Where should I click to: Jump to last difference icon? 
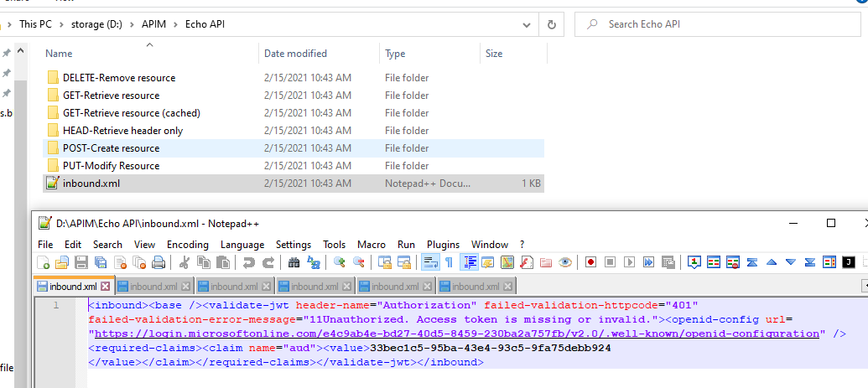click(x=810, y=262)
